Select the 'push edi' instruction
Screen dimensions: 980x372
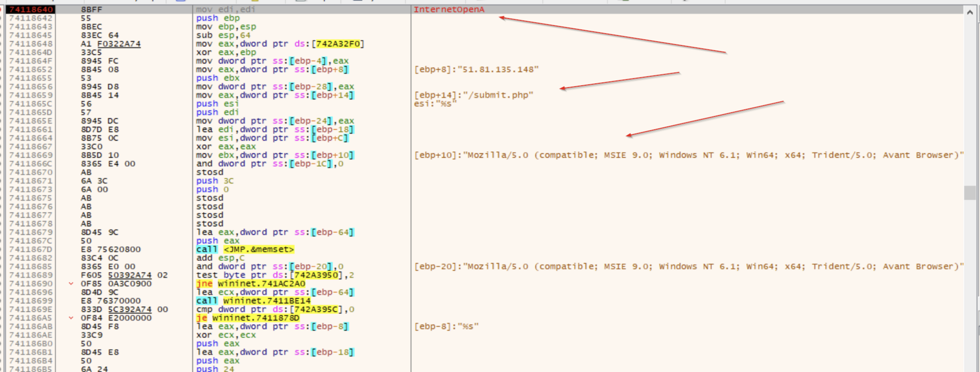pos(218,112)
